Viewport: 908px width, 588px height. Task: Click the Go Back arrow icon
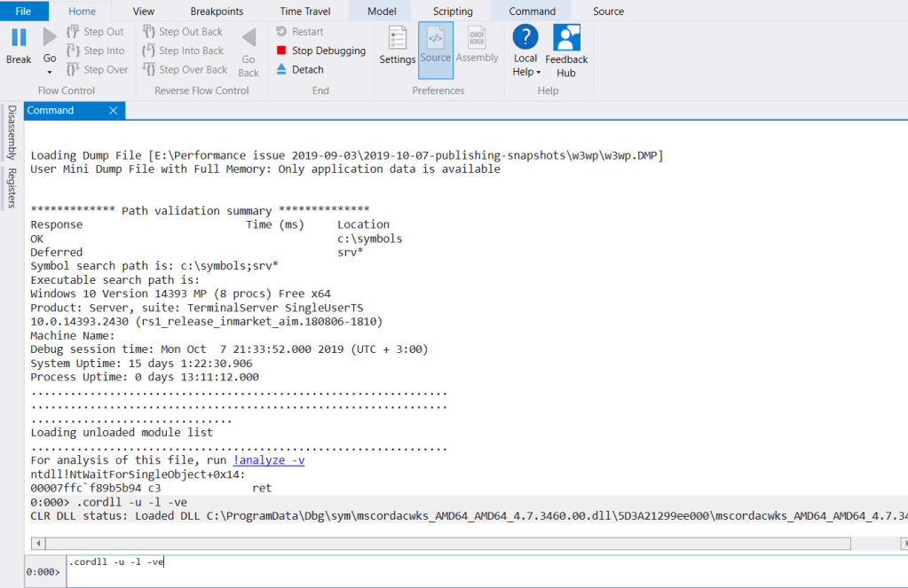point(249,38)
